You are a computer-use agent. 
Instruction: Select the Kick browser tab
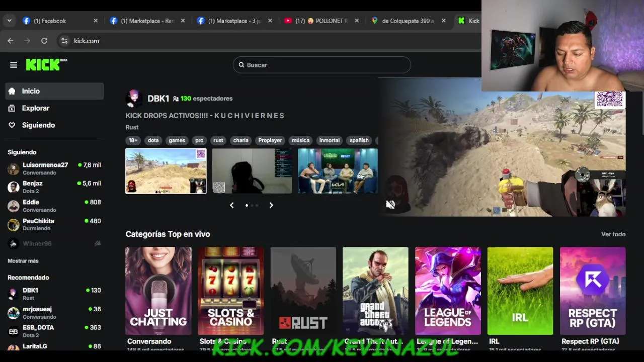[x=468, y=21]
